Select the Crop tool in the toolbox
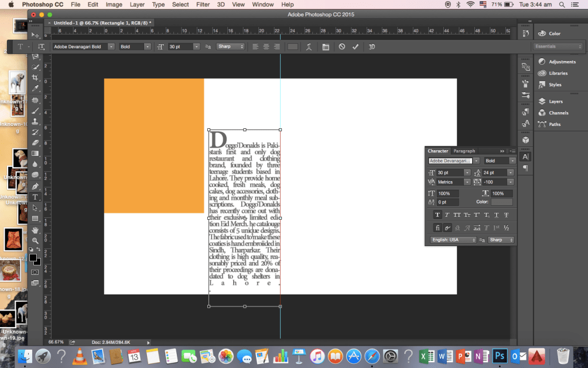Screen dimensions: 588x368 35,78
